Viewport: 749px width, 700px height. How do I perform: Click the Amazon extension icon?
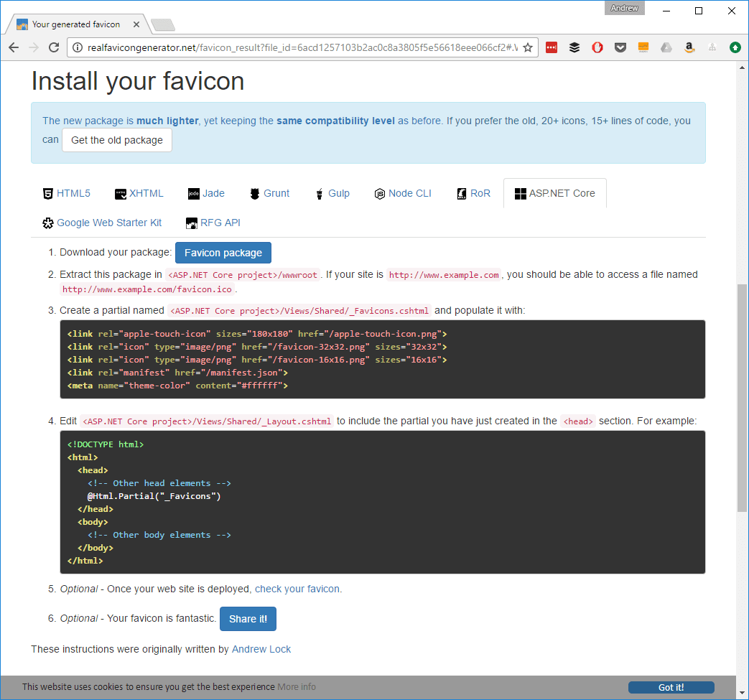689,47
